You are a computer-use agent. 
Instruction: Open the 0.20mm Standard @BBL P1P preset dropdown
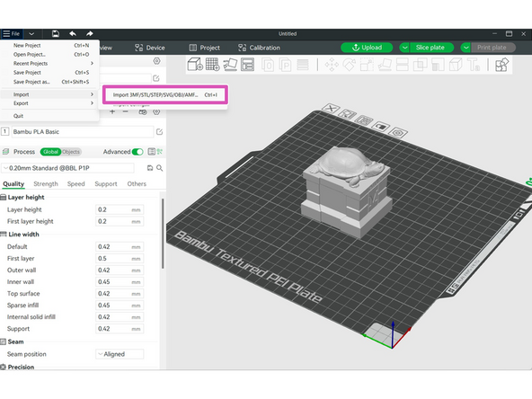click(67, 168)
